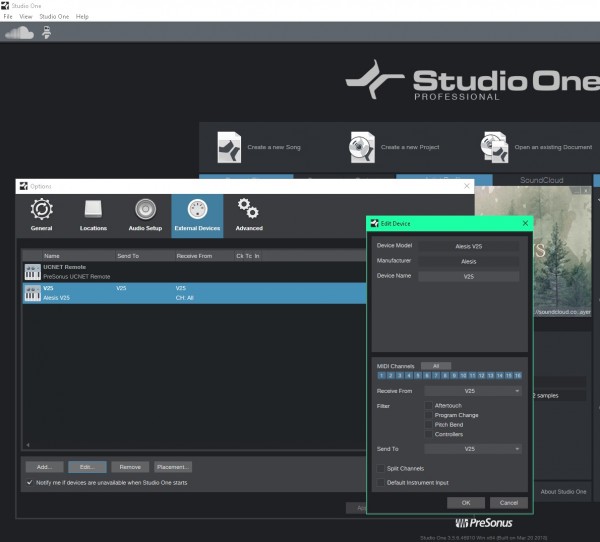Viewport: 600px width, 542px height.
Task: Click UCNET Remote keyboard device icon
Action: (x=33, y=272)
